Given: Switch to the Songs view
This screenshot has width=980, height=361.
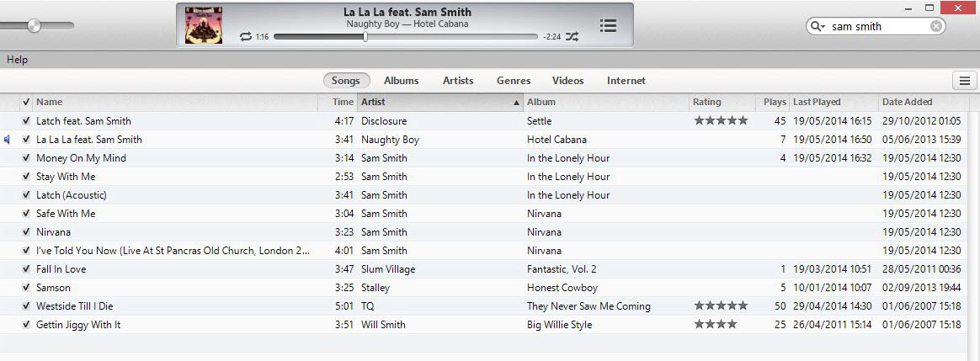Looking at the screenshot, I should 346,81.
